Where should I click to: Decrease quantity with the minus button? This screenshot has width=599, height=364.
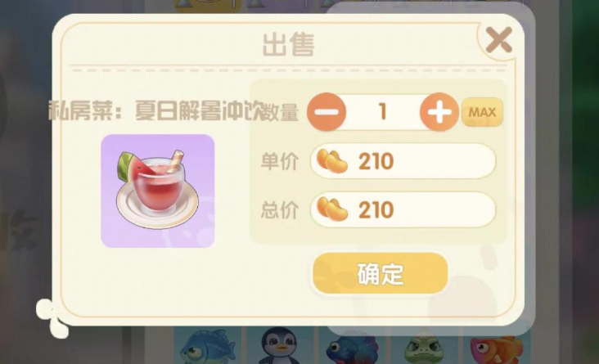(x=327, y=112)
